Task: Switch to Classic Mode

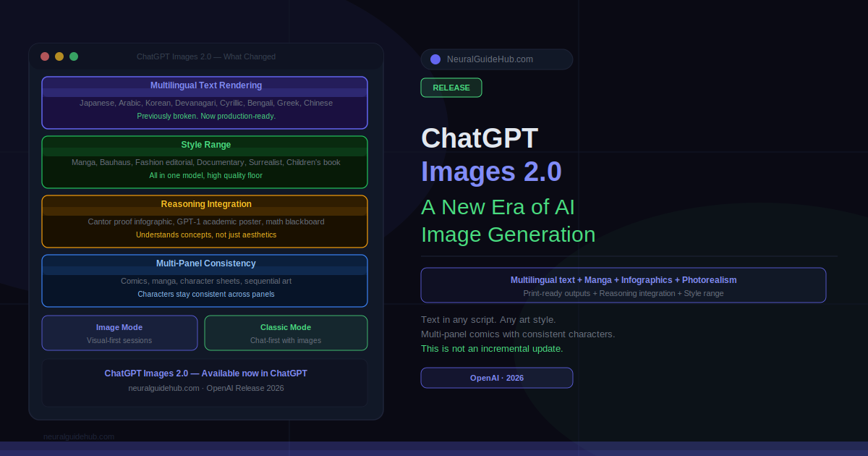Action: coord(286,333)
